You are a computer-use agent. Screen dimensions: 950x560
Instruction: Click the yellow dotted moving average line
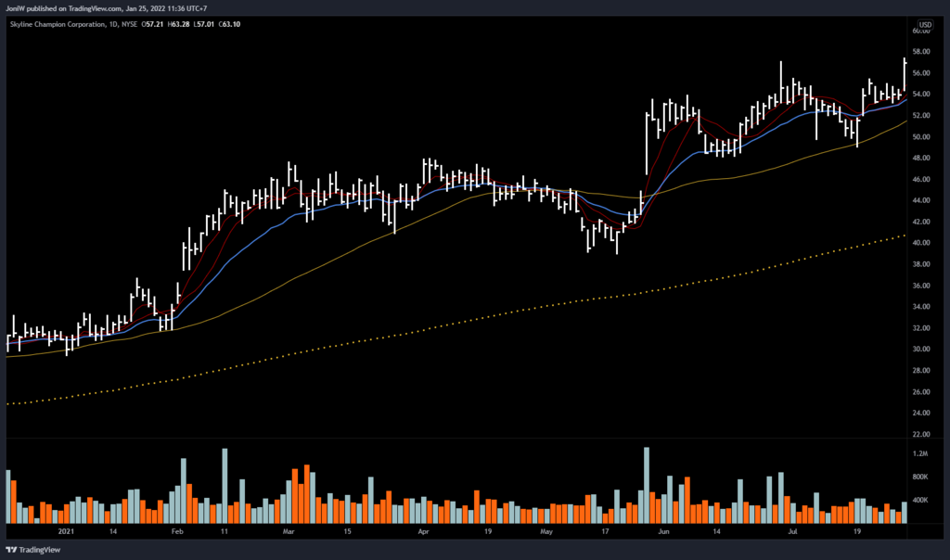464,322
